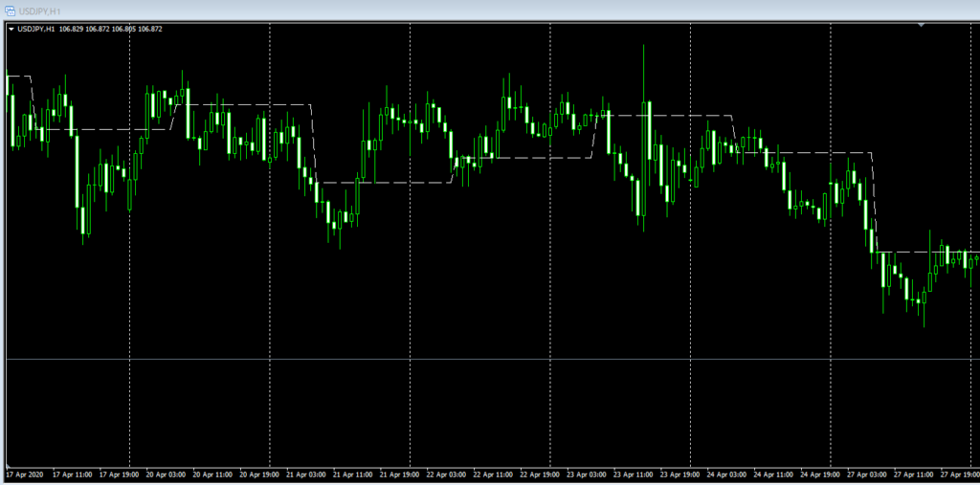Click the "22 Apr 19:00" time axis label
The image size is (980, 485).
click(x=540, y=474)
